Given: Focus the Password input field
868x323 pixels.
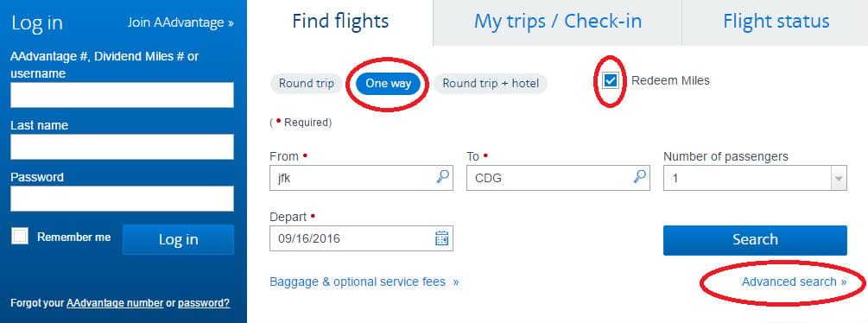Looking at the screenshot, I should (x=123, y=199).
